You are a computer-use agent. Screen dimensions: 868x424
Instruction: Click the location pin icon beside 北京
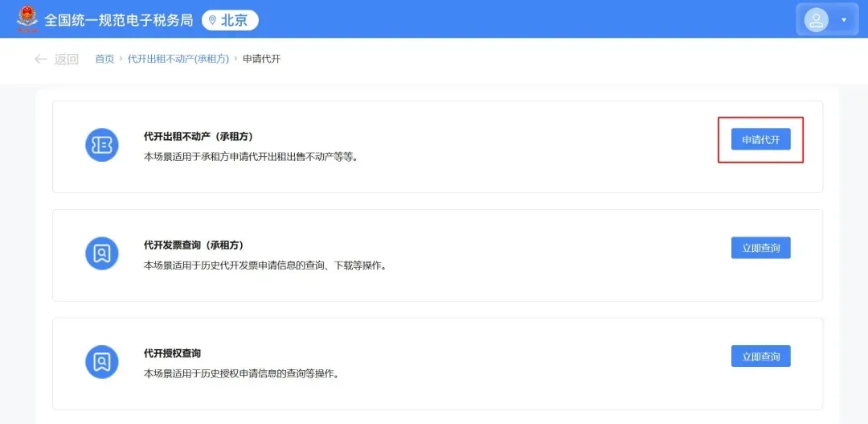pos(212,20)
